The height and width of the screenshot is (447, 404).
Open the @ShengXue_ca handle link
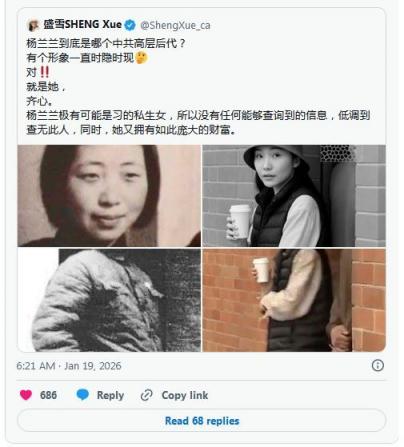click(175, 25)
